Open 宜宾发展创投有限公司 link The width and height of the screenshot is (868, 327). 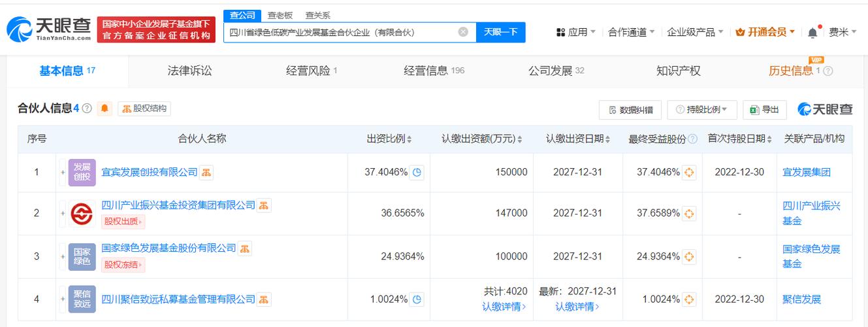pos(150,173)
